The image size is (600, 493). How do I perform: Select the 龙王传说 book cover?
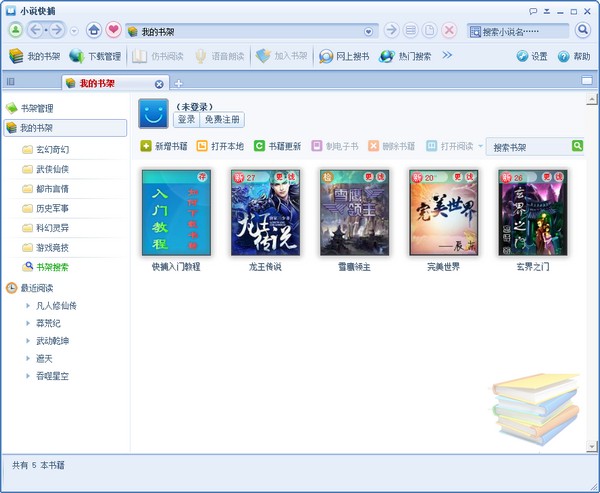[x=265, y=213]
